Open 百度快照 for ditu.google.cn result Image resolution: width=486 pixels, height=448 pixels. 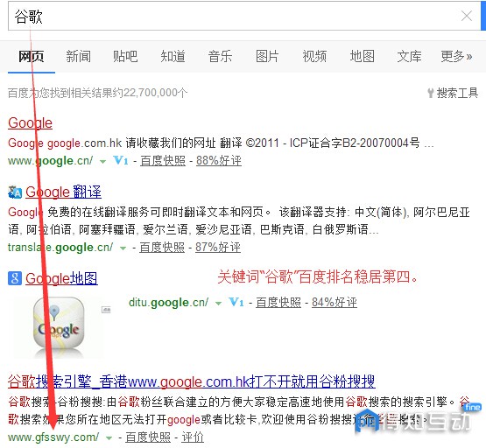(x=278, y=303)
